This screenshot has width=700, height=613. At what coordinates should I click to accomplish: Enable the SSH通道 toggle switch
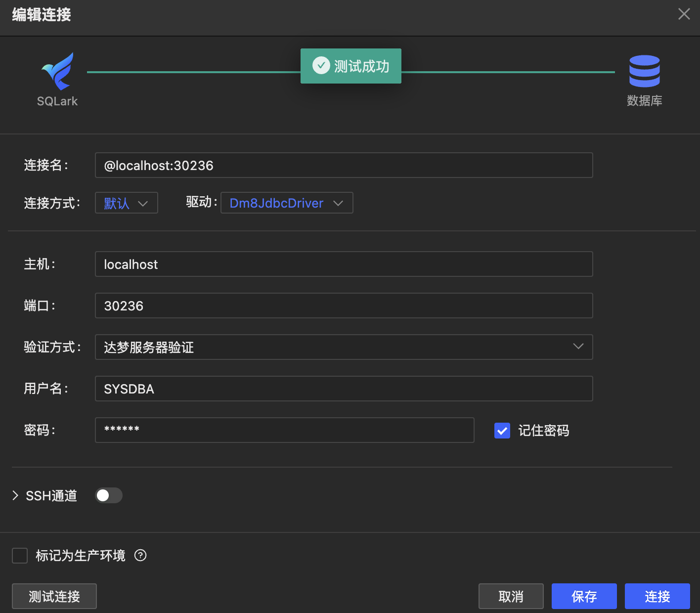[109, 495]
